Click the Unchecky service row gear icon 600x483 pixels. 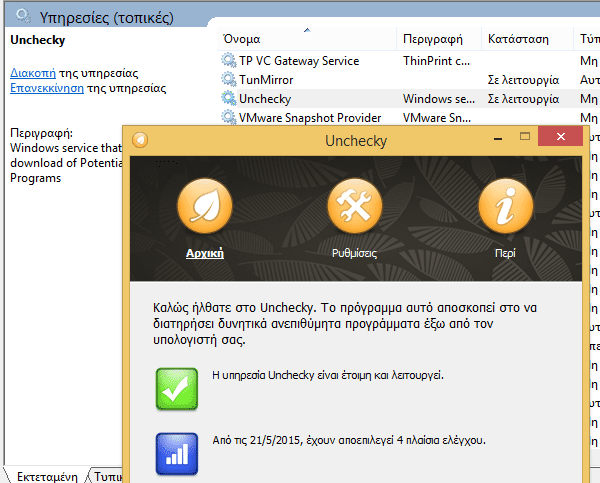[228, 99]
